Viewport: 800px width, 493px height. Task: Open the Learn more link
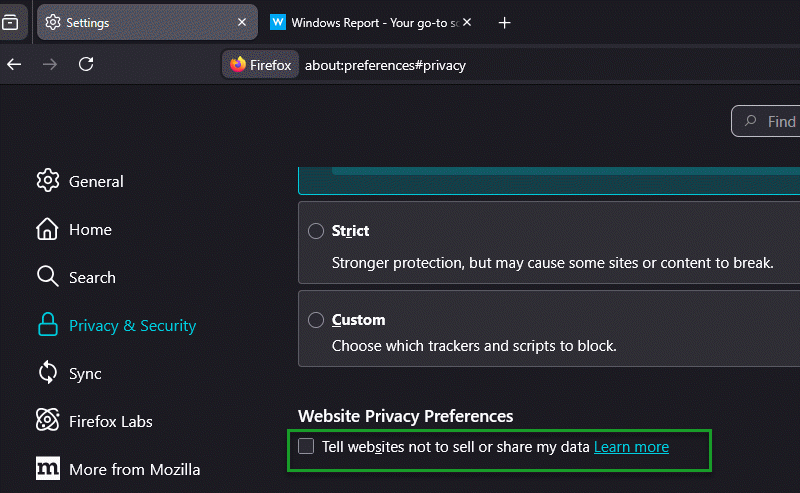(x=631, y=446)
